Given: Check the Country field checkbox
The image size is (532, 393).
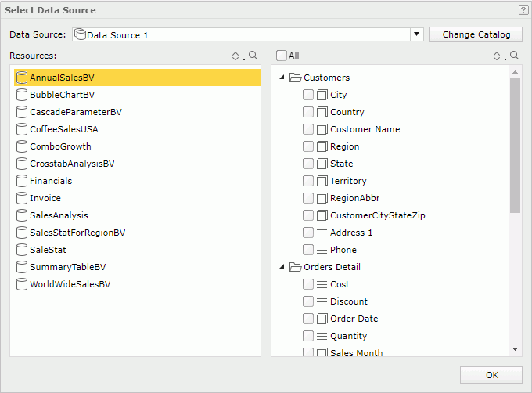Looking at the screenshot, I should [x=308, y=112].
